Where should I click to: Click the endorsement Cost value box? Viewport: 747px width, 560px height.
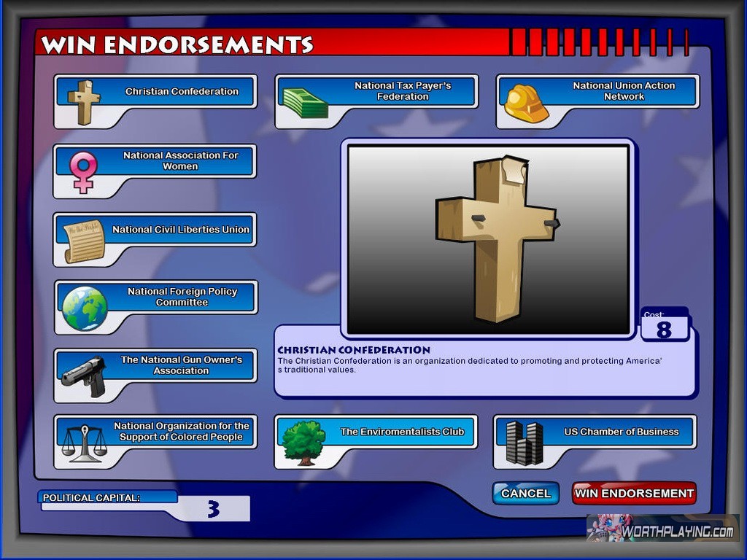point(664,330)
